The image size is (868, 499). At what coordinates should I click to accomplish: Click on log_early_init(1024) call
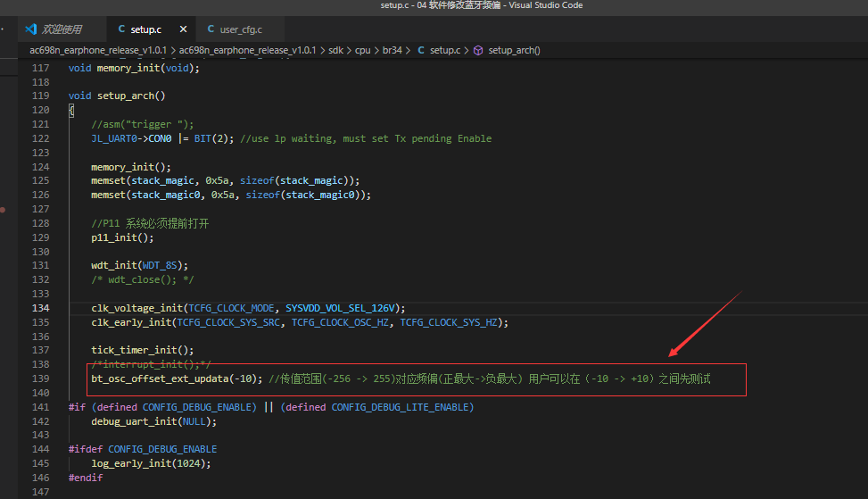(x=151, y=463)
